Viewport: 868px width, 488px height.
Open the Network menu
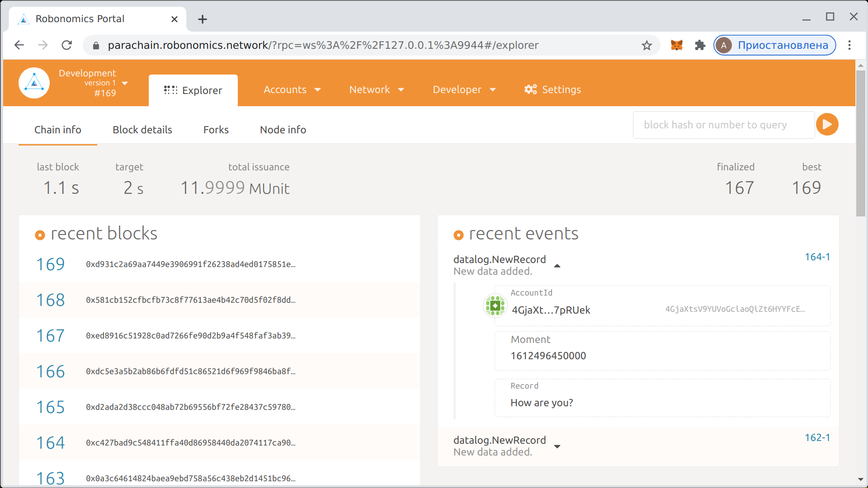tap(377, 89)
